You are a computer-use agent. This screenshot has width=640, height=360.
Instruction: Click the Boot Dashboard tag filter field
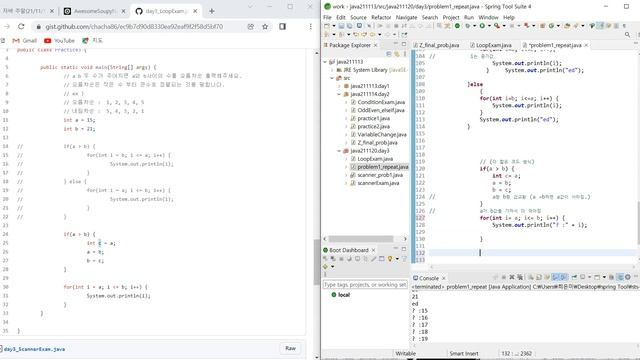(365, 284)
